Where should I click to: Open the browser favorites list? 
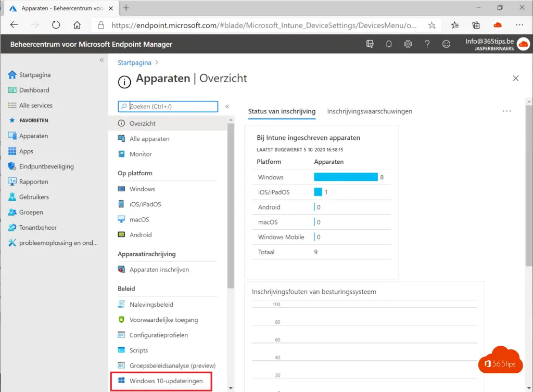pyautogui.click(x=455, y=25)
